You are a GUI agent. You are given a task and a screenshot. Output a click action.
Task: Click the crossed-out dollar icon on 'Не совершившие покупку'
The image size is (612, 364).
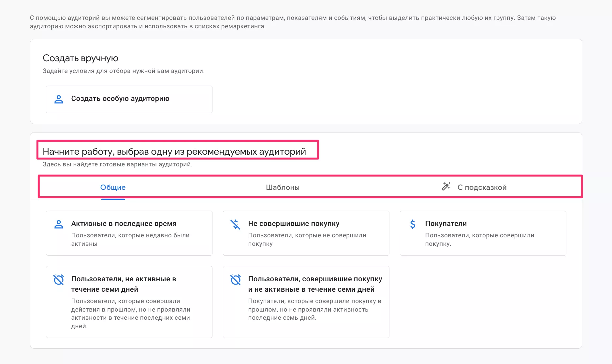[236, 224]
